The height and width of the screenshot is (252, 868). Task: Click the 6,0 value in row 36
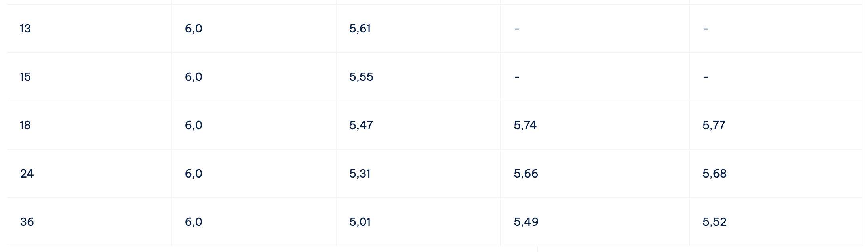tap(194, 222)
